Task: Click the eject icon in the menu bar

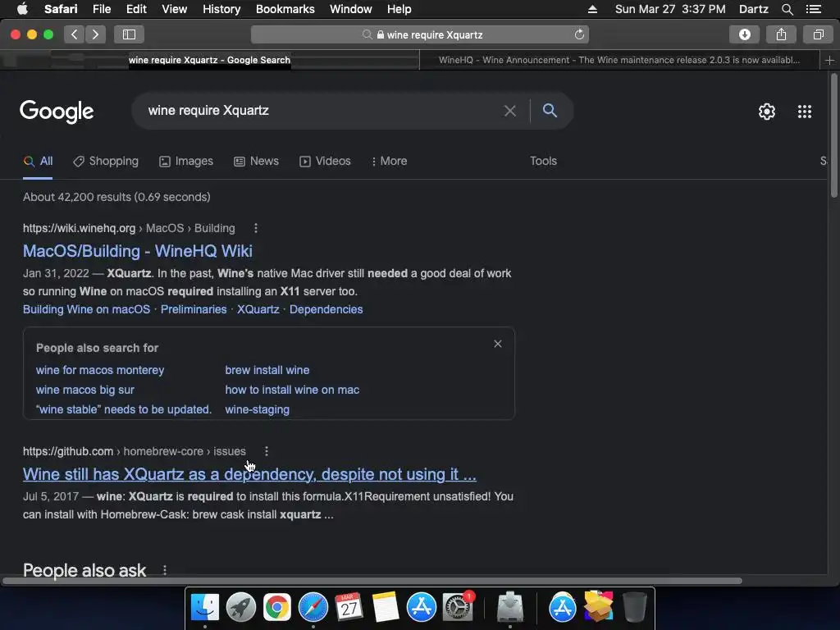Action: 592,9
